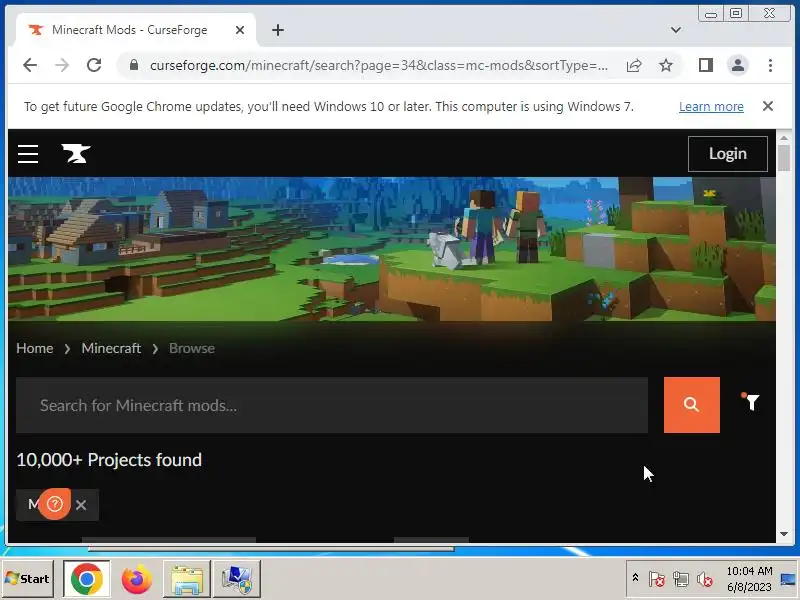
Task: Close the Minecraft Mods - CurseForge tab
Action: click(x=240, y=30)
